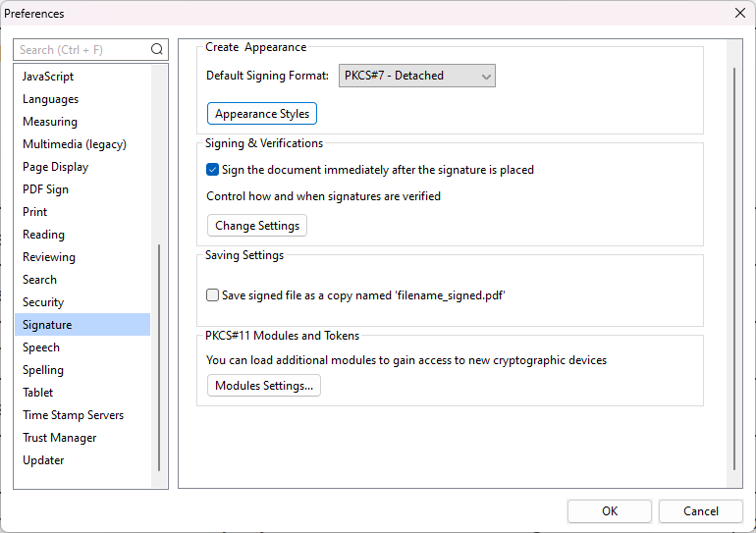Click the Change Settings button
The width and height of the screenshot is (756, 533).
pyautogui.click(x=257, y=226)
